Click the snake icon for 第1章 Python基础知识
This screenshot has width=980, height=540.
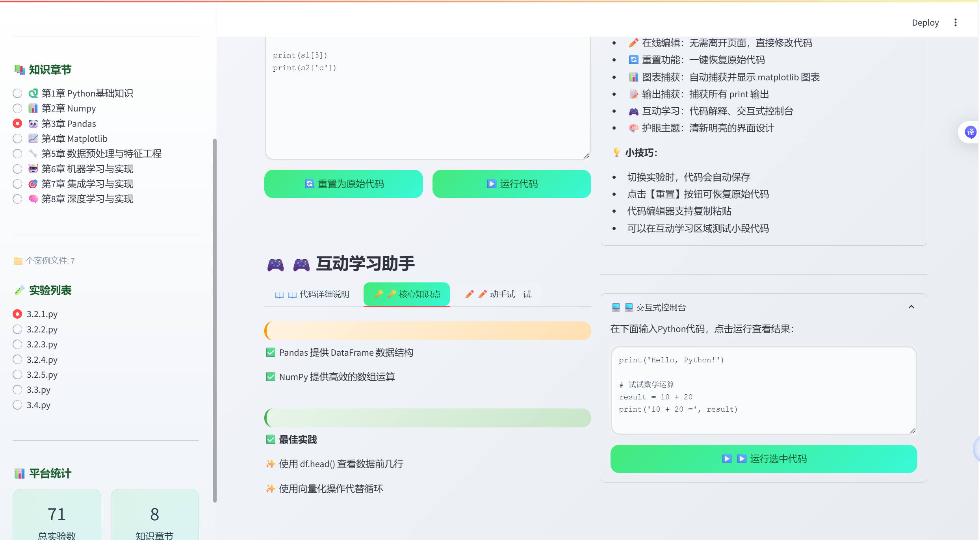(33, 93)
